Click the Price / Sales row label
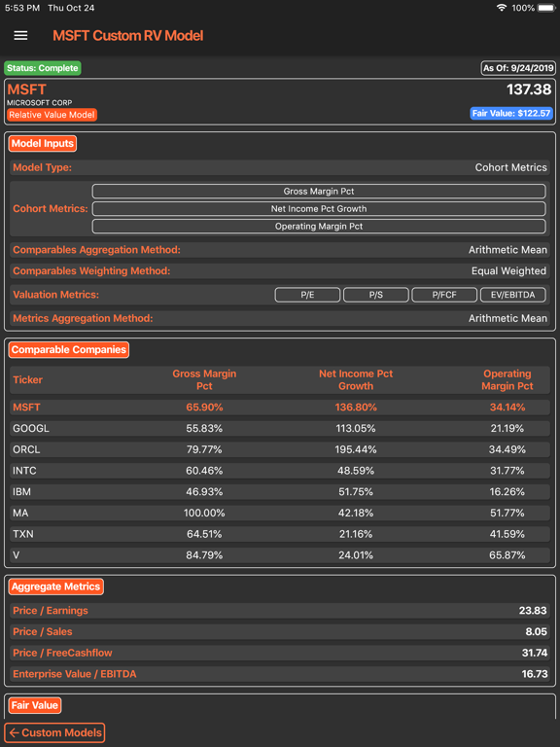 (x=43, y=631)
